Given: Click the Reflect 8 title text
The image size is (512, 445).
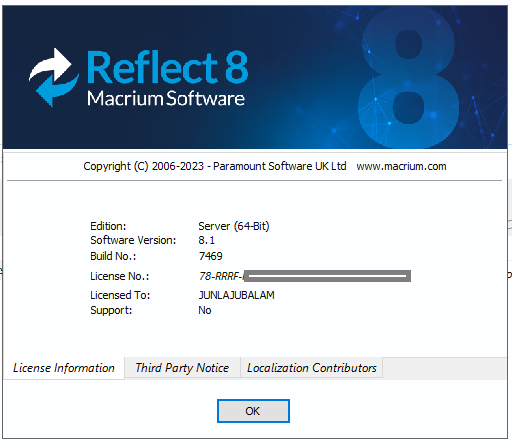Looking at the screenshot, I should coord(168,68).
